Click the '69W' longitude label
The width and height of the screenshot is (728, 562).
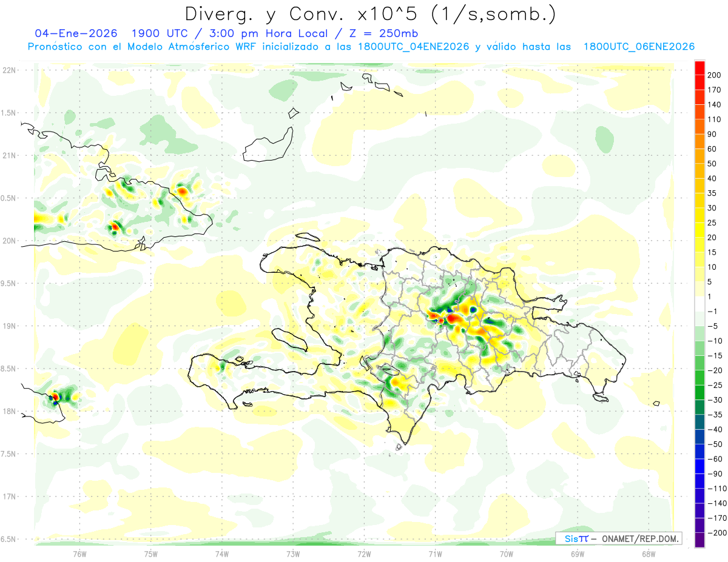(578, 554)
